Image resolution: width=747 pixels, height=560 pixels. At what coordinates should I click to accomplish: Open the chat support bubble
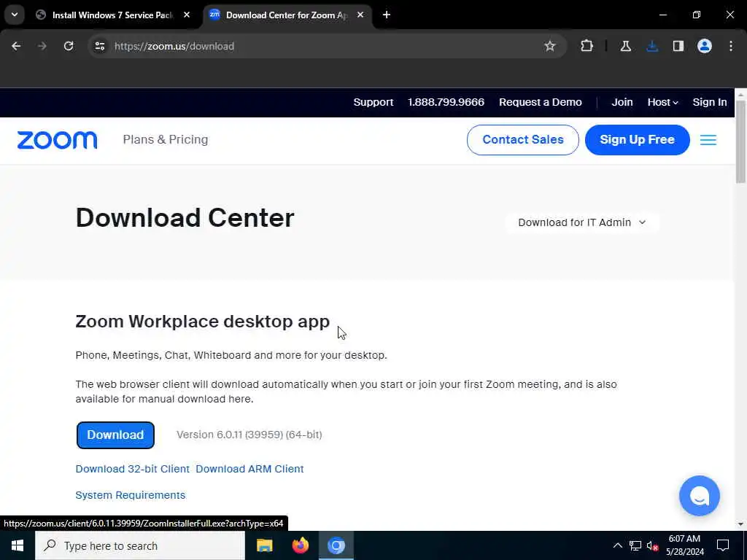coord(700,496)
